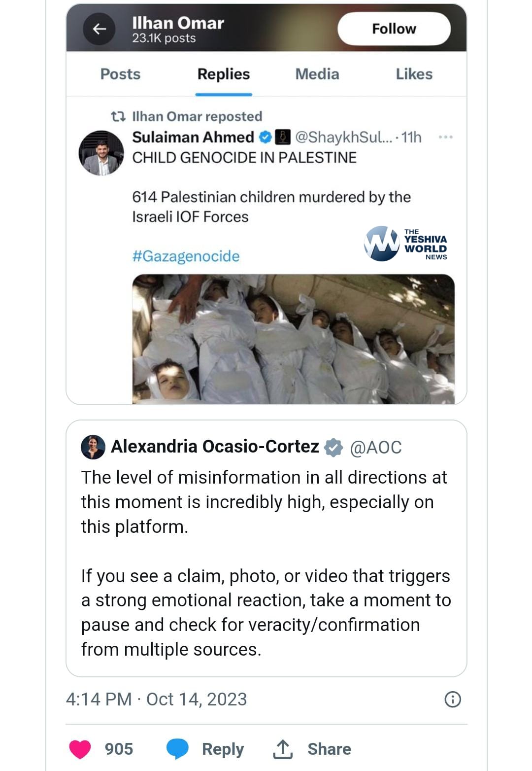This screenshot has width=532, height=771.
Task: Select the Replies tab
Action: click(224, 74)
